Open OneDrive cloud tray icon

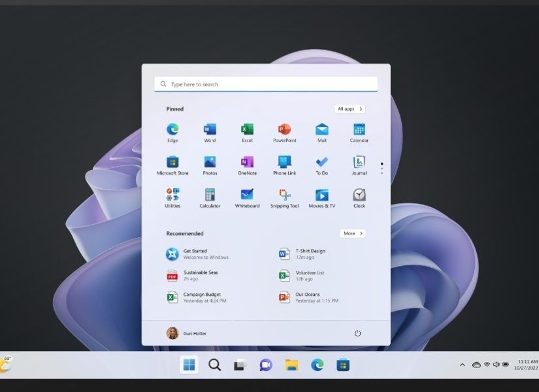[476, 365]
